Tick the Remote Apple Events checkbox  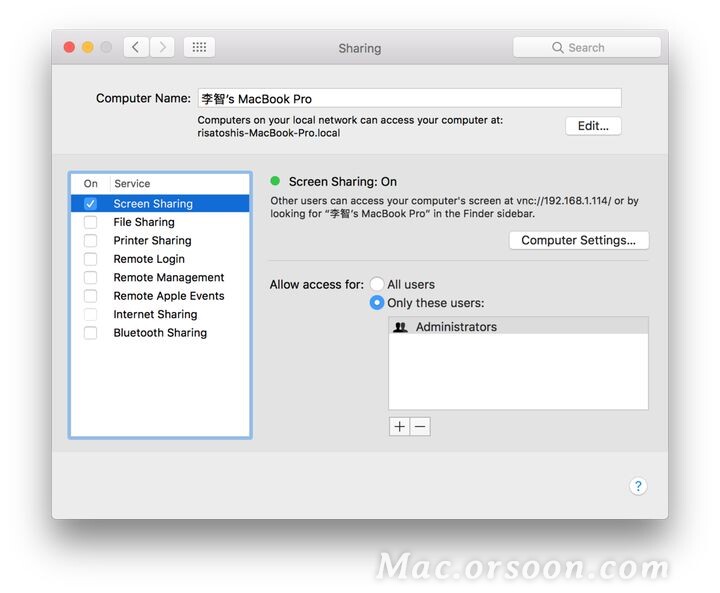90,296
